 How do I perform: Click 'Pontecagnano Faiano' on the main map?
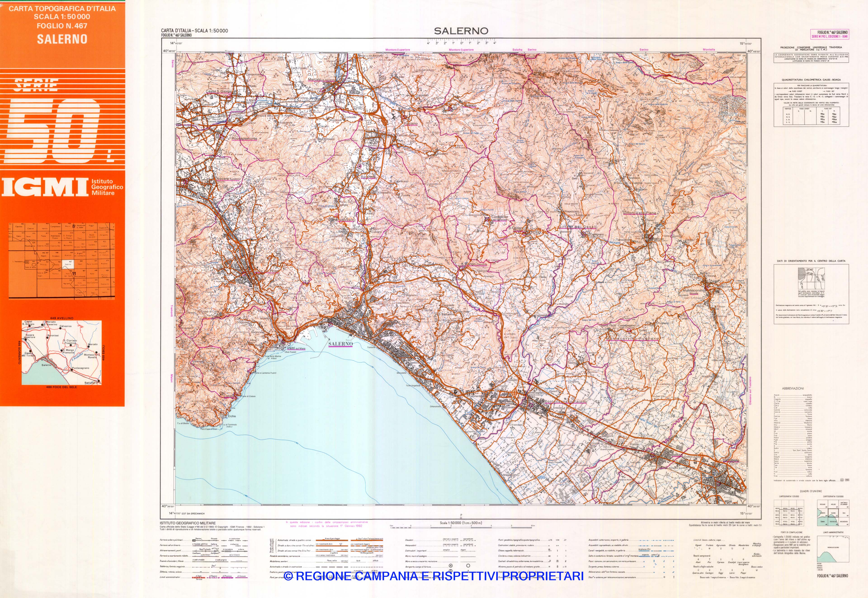coord(565,401)
